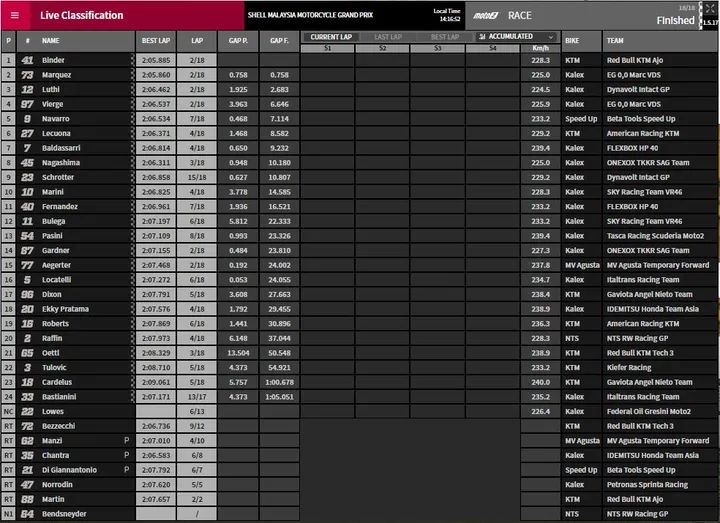Select rider Martin in the list

point(53,500)
